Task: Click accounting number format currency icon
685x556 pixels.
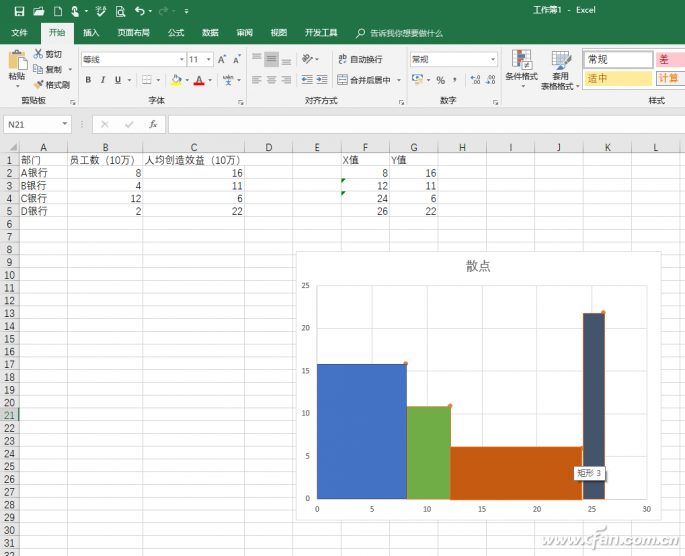Action: tap(417, 79)
